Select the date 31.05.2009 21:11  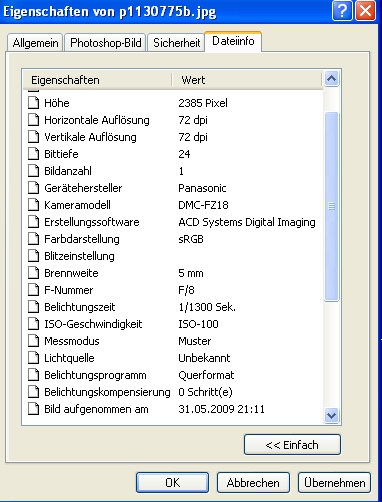coord(221,409)
